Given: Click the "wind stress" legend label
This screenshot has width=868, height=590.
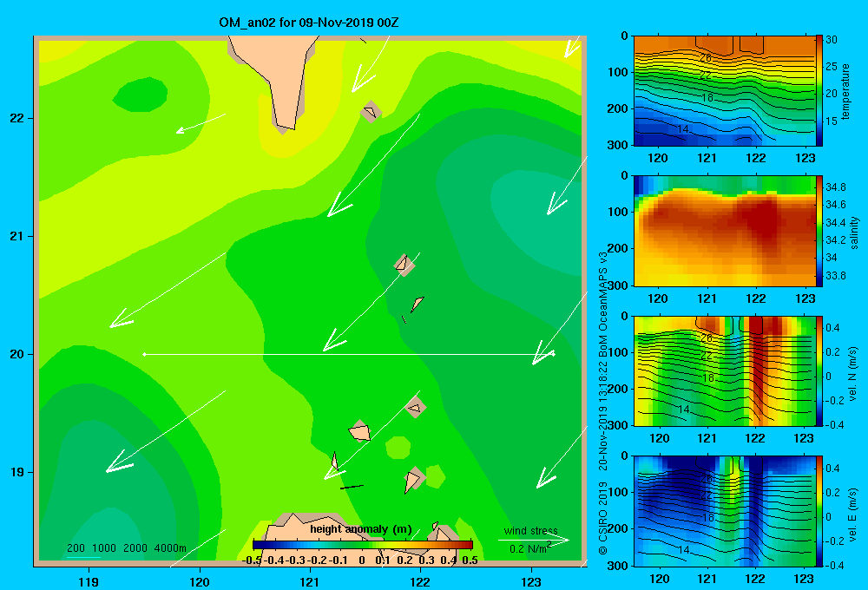Looking at the screenshot, I should click(x=531, y=530).
